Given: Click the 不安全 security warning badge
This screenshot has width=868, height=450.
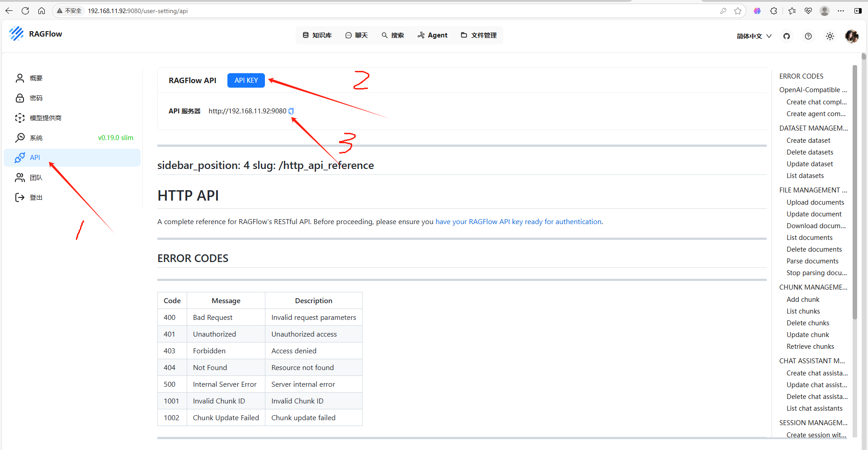Looking at the screenshot, I should click(69, 11).
